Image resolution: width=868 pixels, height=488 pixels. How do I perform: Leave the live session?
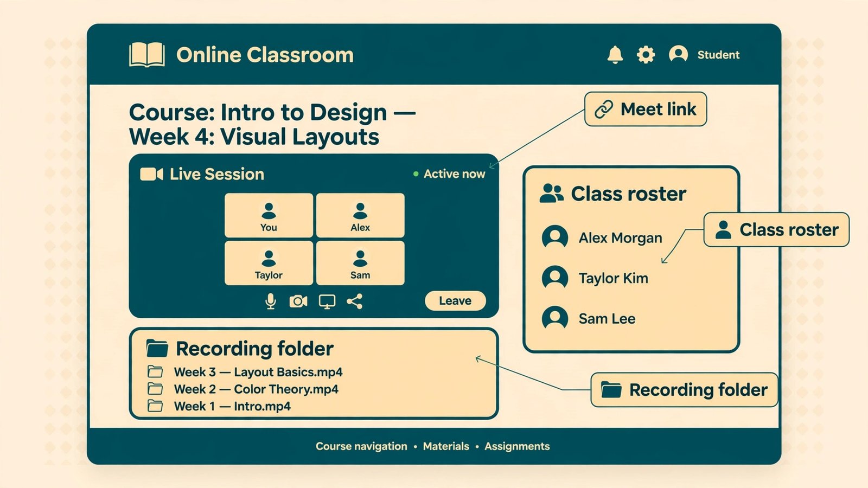(455, 301)
